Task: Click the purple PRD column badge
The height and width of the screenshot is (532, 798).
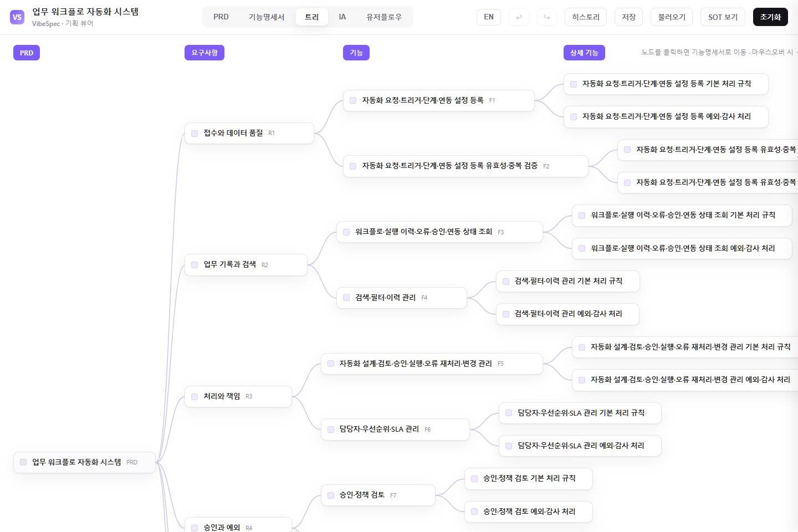Action: tap(27, 53)
